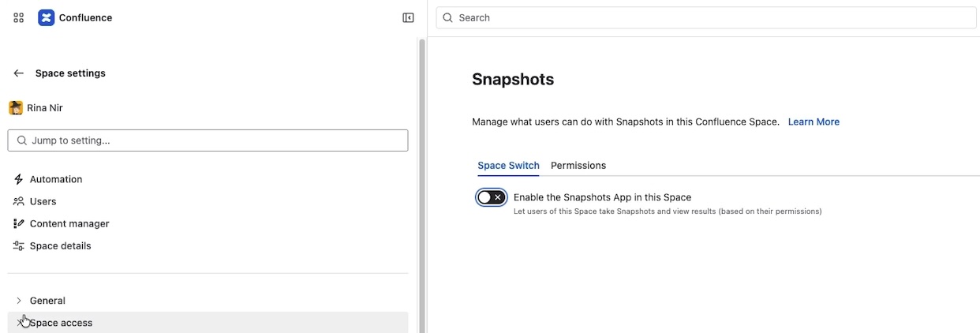Open the Learn More link

point(814,122)
